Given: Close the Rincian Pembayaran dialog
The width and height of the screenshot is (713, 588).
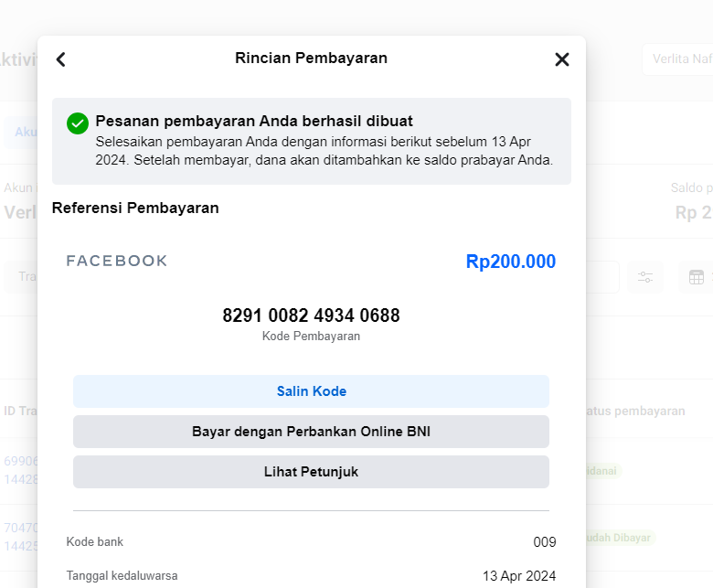Looking at the screenshot, I should (561, 59).
